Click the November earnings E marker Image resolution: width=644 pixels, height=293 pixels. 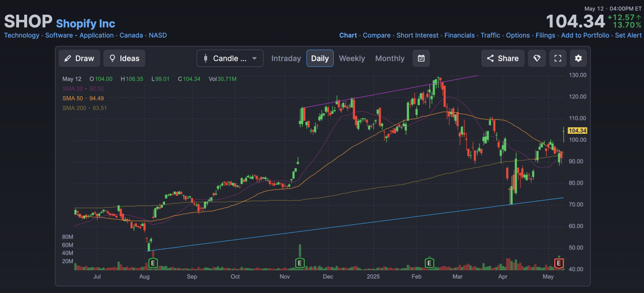coord(300,262)
